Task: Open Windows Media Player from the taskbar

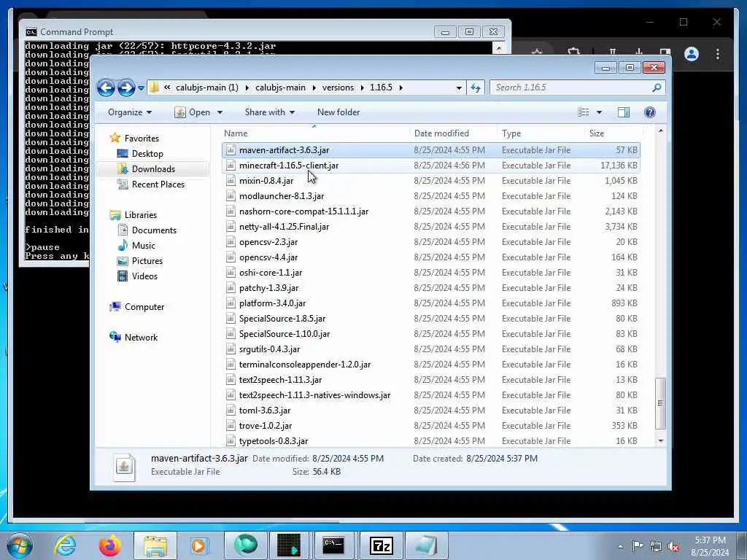Action: [x=199, y=545]
